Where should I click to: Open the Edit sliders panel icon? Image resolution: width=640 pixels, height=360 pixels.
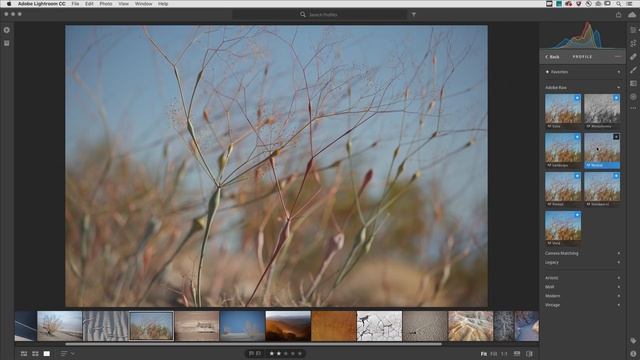point(633,30)
